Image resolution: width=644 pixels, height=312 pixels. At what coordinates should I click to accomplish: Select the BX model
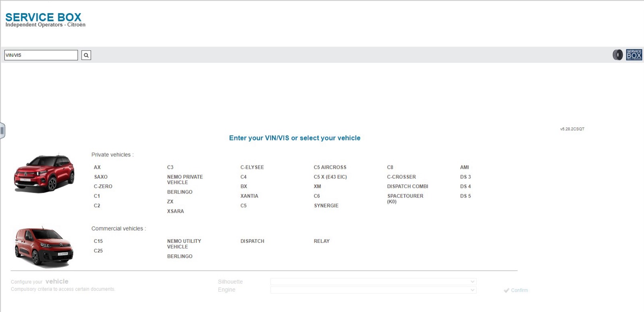pos(244,186)
